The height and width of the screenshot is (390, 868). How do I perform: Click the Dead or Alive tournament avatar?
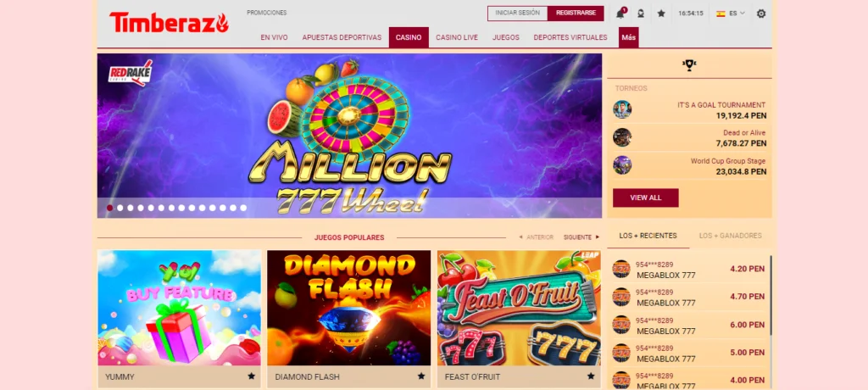622,137
